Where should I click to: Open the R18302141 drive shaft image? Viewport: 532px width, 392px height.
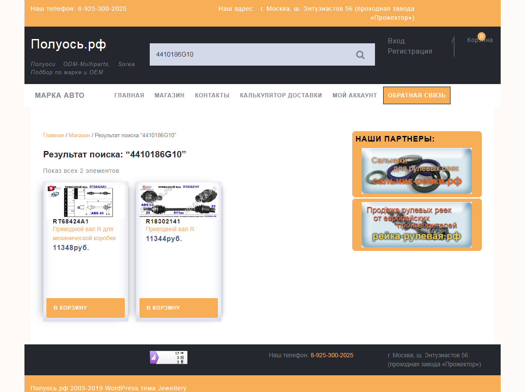[x=178, y=201]
